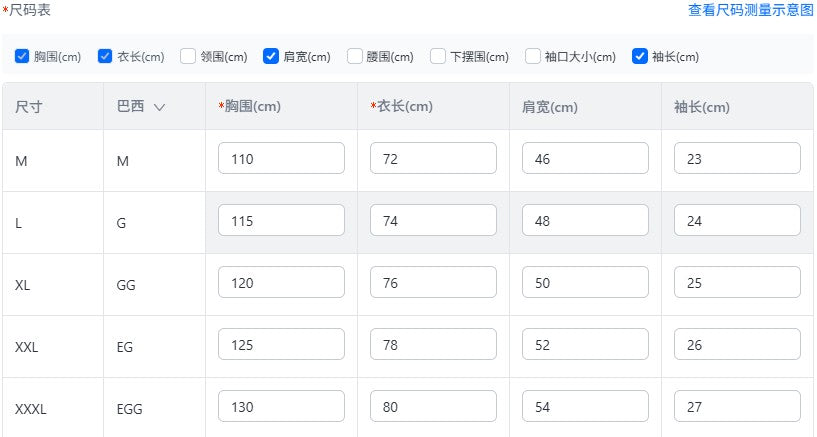This screenshot has height=437, width=817.
Task: Enable the 腰围(cm) checkbox
Action: pos(354,57)
